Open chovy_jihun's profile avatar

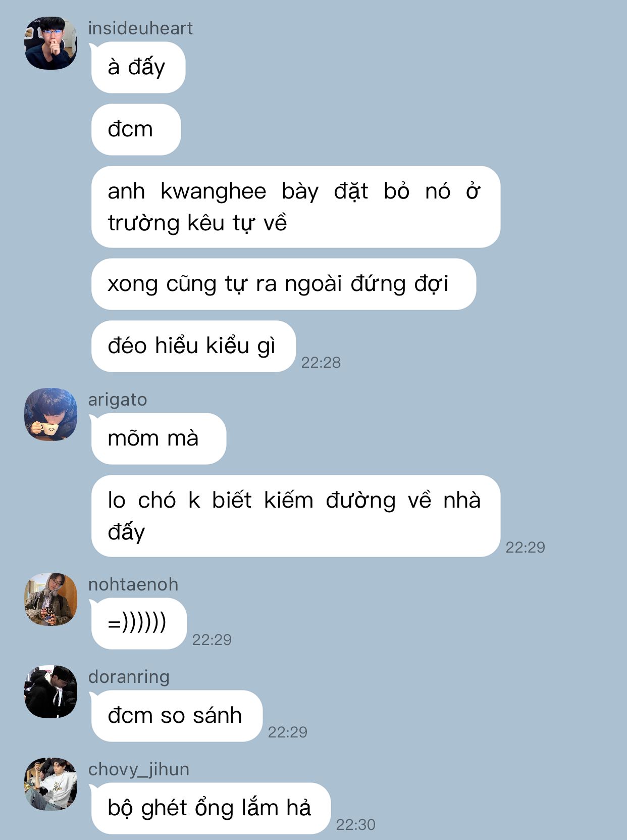coord(50,784)
